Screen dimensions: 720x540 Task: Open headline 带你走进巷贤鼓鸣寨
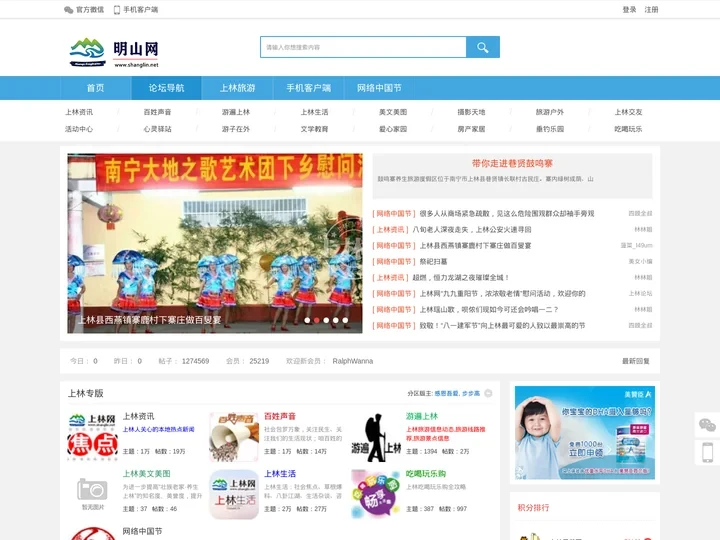pos(512,163)
